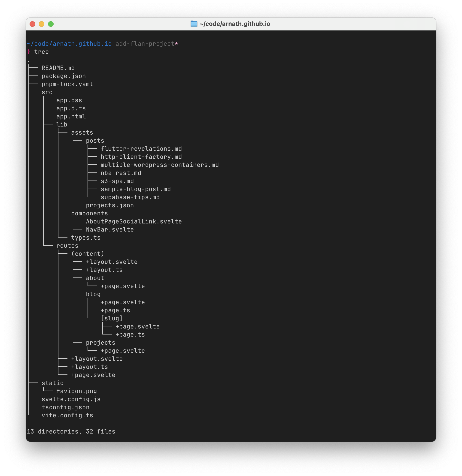Click the add-flan-project branch name
Screen dimensions: 462x476
145,44
